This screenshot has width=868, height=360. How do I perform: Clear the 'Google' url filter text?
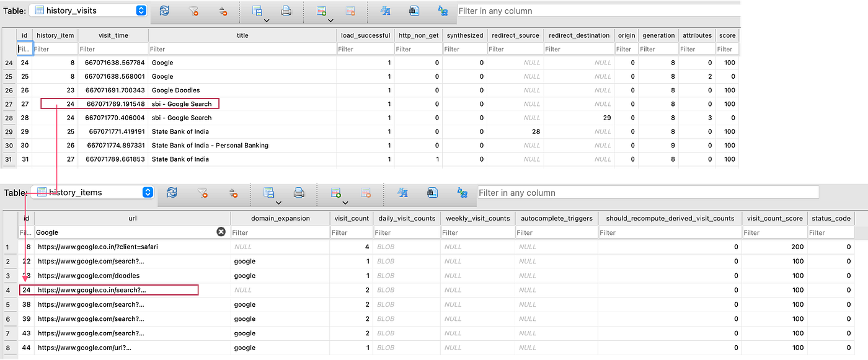tap(221, 232)
